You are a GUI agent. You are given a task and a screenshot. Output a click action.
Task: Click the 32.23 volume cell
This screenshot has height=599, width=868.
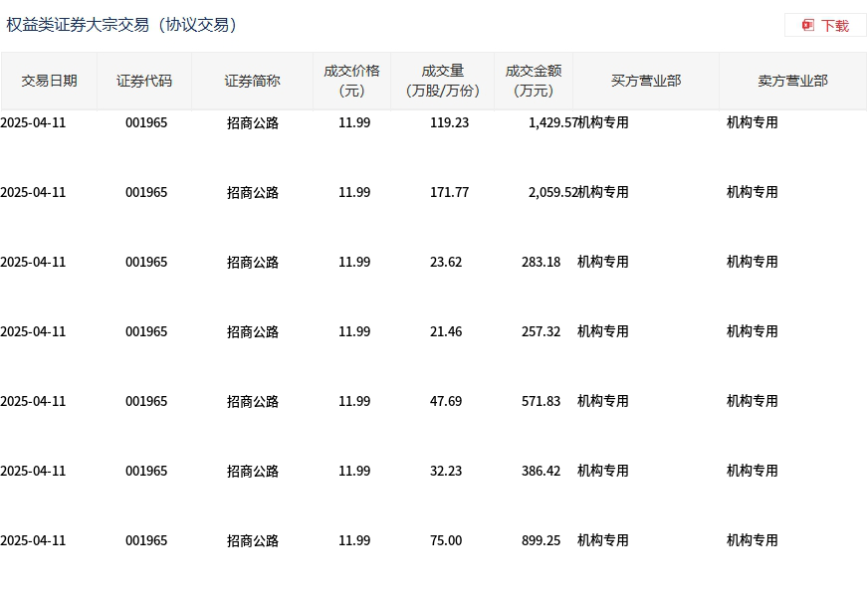click(446, 471)
